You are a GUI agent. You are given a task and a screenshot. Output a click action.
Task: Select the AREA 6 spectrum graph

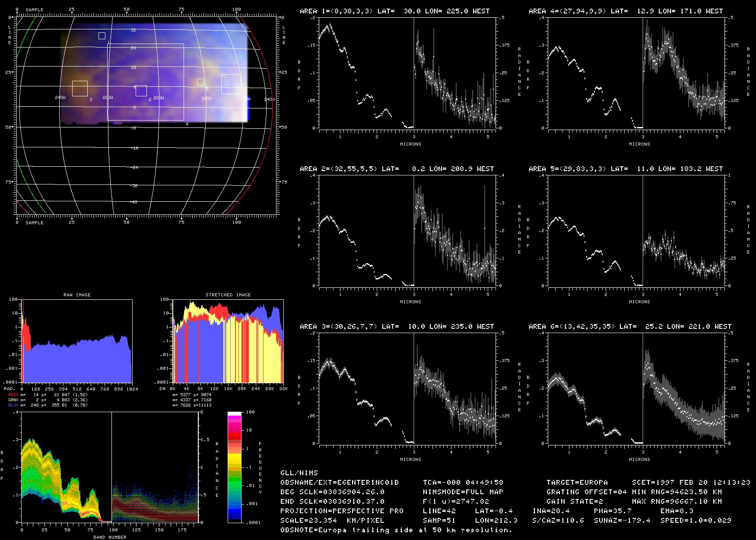click(636, 388)
